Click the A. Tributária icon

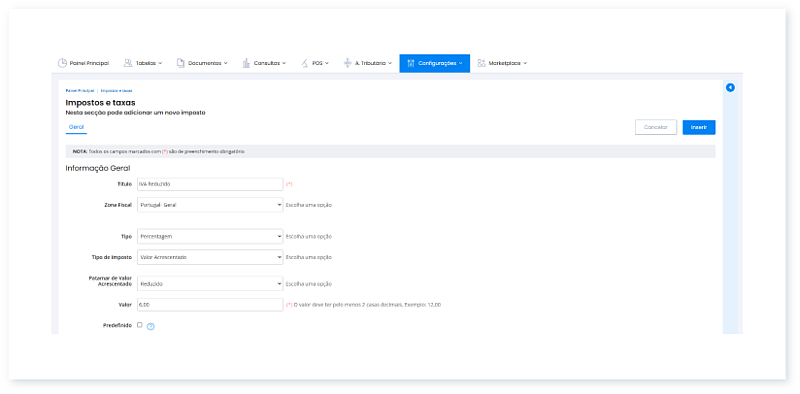347,63
